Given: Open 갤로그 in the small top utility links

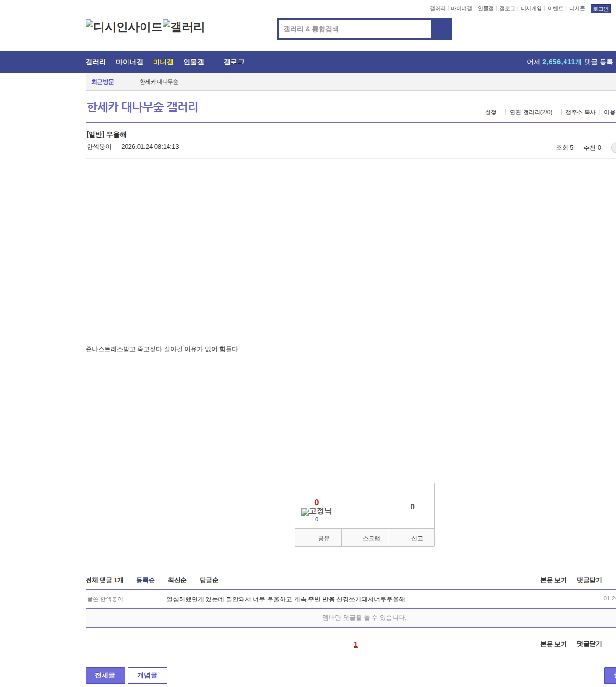Looking at the screenshot, I should (507, 9).
